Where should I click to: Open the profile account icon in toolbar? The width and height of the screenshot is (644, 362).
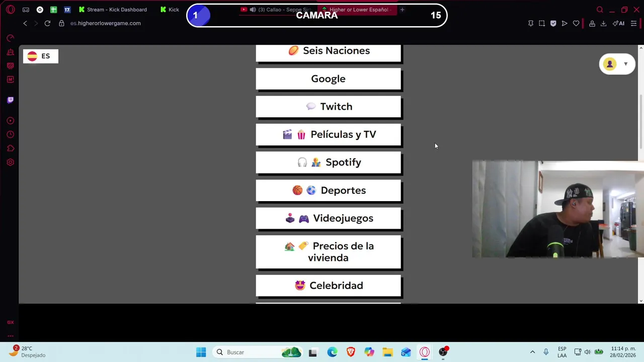592,23
